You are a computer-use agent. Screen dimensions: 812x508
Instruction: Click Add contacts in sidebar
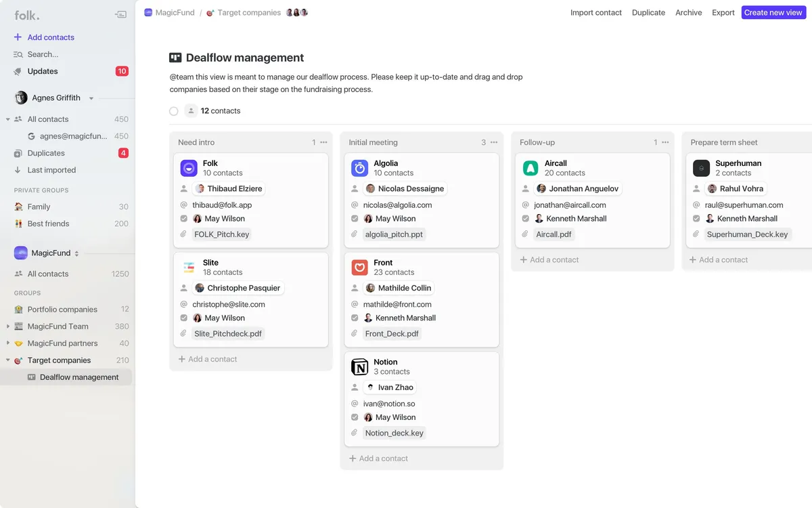[x=51, y=37]
